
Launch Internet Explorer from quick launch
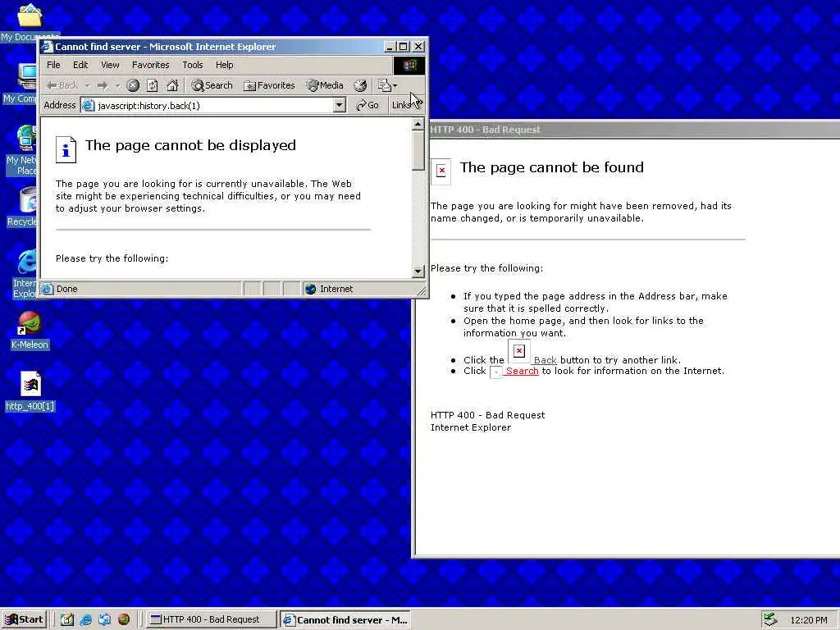coord(85,620)
